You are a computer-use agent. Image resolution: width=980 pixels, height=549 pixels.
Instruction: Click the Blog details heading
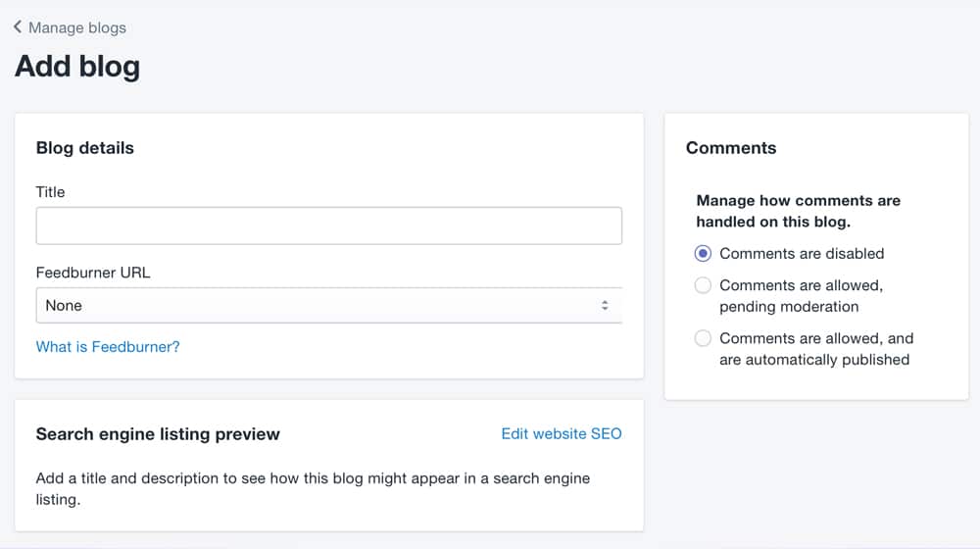click(x=85, y=148)
